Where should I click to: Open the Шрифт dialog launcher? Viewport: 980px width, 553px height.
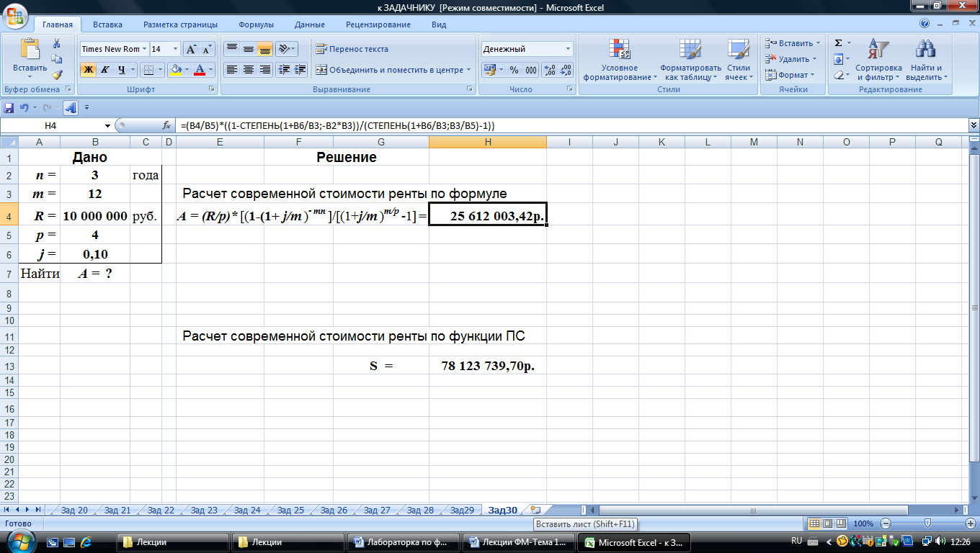[x=212, y=89]
